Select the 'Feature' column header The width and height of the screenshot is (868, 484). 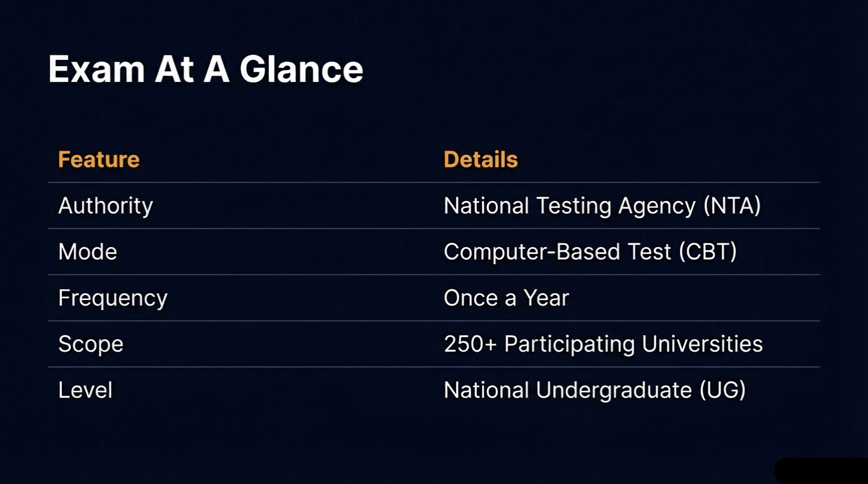click(99, 159)
